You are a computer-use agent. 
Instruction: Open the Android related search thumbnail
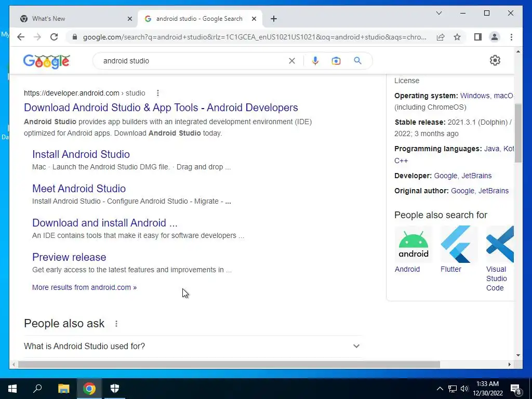pos(414,244)
